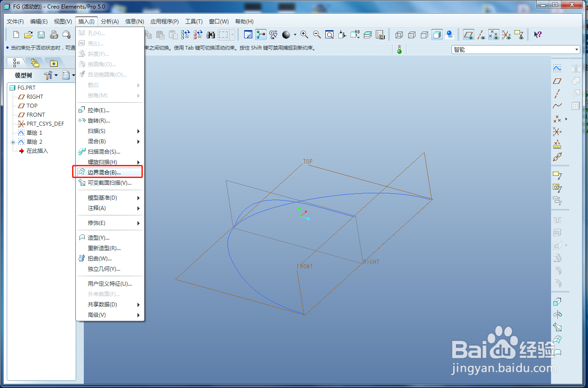Choose 旋转(R)... from the Insert menu

click(110, 121)
